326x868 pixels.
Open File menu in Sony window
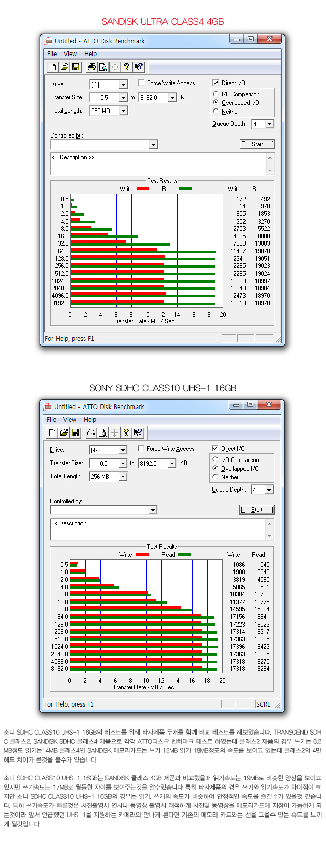(51, 419)
